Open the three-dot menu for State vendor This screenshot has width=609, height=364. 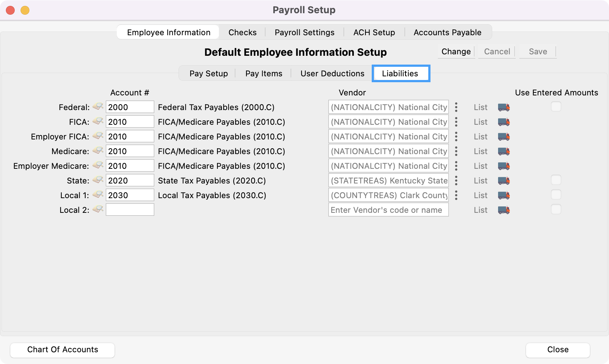(x=456, y=181)
